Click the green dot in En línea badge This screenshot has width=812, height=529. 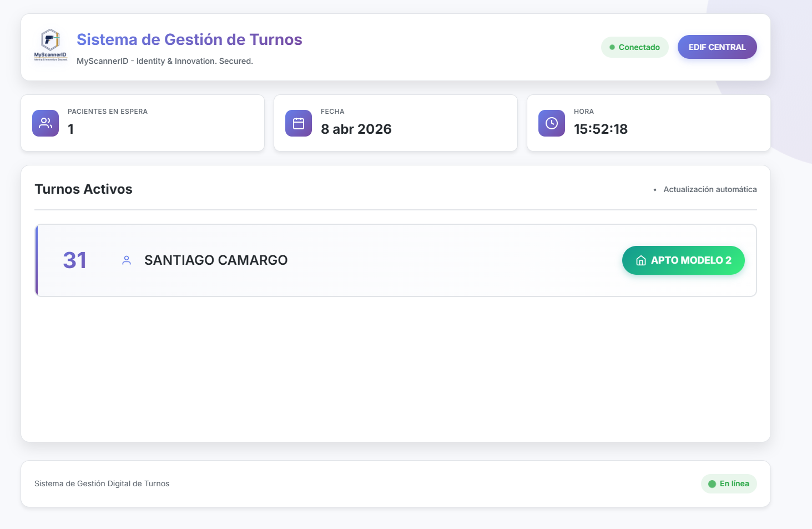[x=712, y=484]
